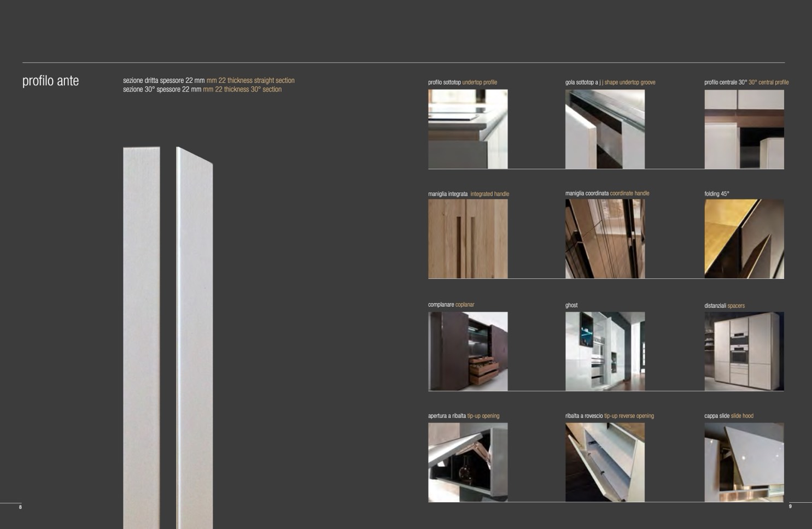Select the coordinate handle thumbnail image
The height and width of the screenshot is (529, 812).
[x=605, y=239]
